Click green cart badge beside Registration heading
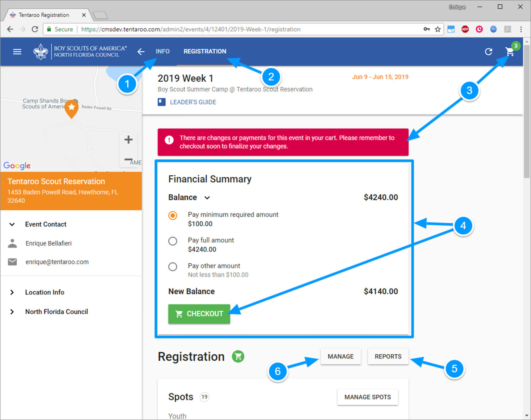 tap(238, 356)
